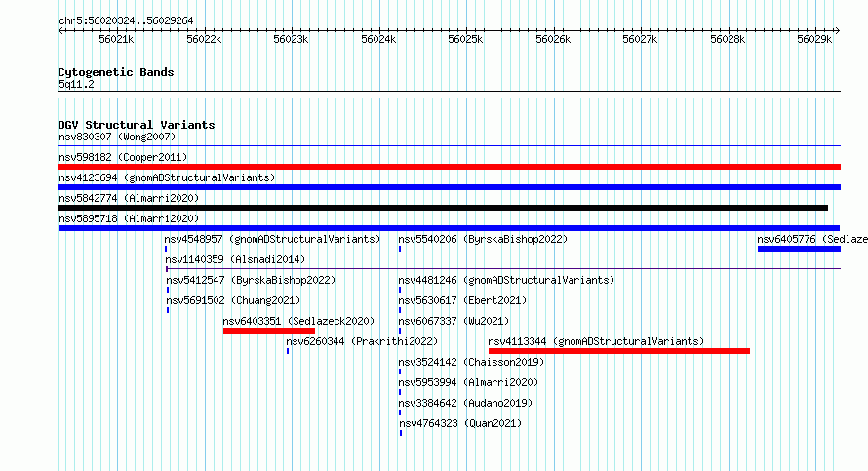Click the 5q11.2 cytogenetic band label
Viewport: 868px width, 471px height.
tap(76, 84)
